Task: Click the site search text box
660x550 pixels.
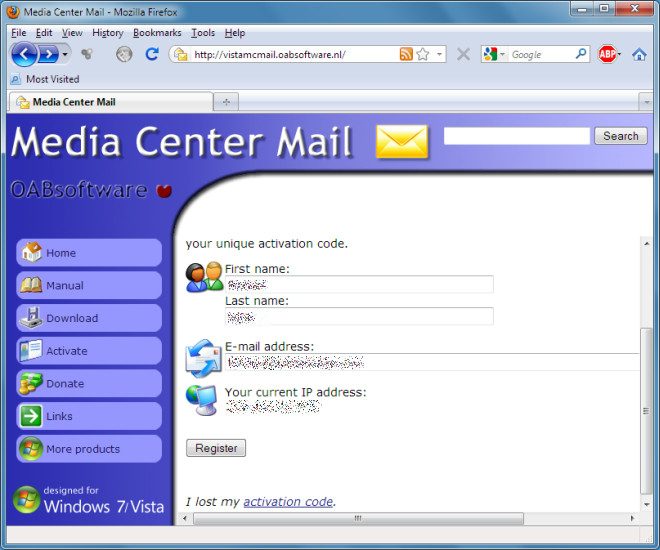Action: click(516, 136)
